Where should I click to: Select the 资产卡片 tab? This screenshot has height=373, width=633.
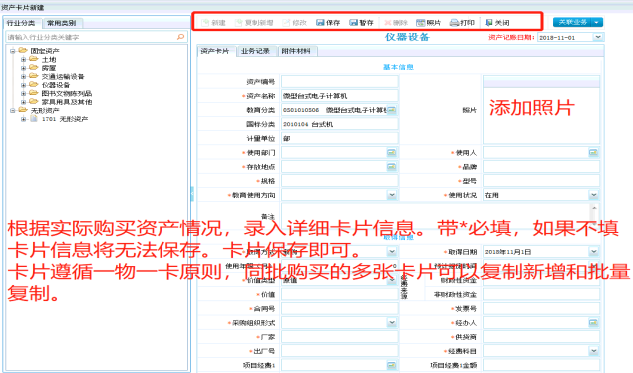coord(215,51)
